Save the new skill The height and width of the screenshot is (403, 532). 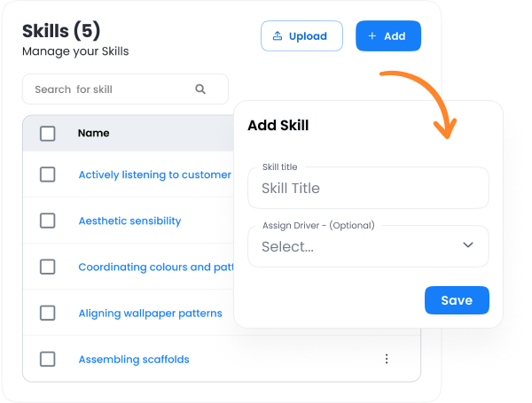[x=456, y=300]
